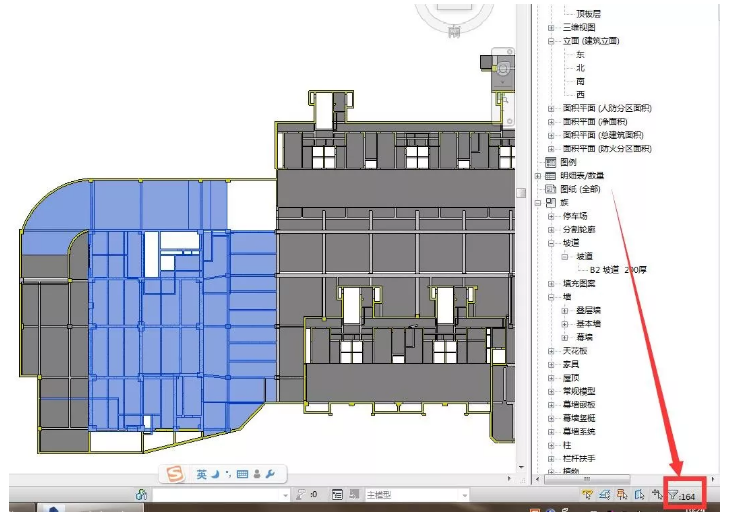
Task: Expand 面积平面 (总建筑面积) node
Action: point(551,136)
